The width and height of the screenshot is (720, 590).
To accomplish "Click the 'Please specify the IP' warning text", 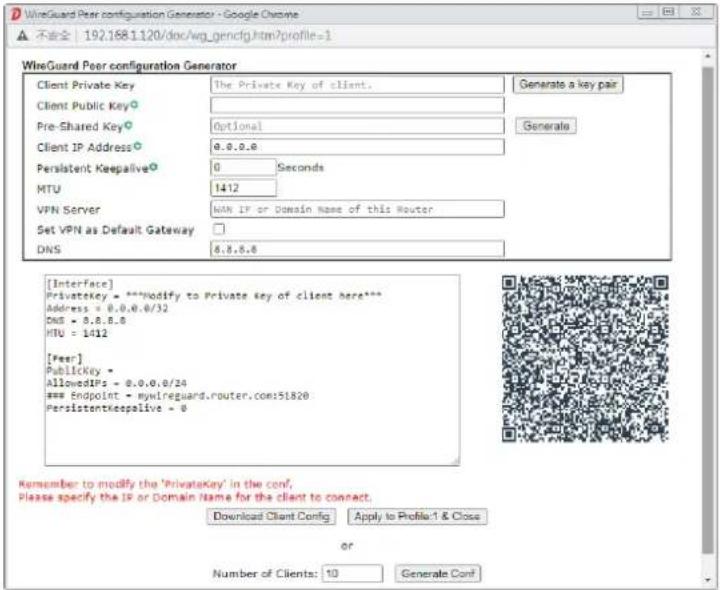I will coord(195,497).
